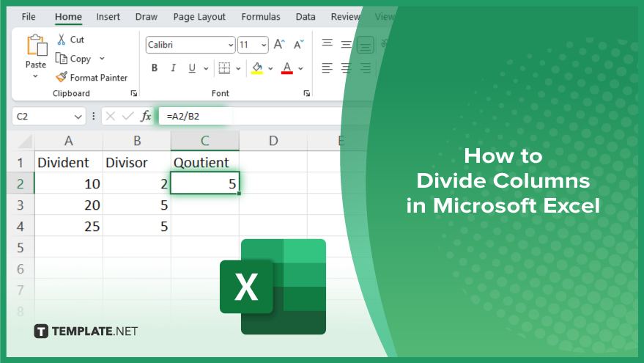
Task: Click the Insert Function fx icon
Action: (146, 117)
